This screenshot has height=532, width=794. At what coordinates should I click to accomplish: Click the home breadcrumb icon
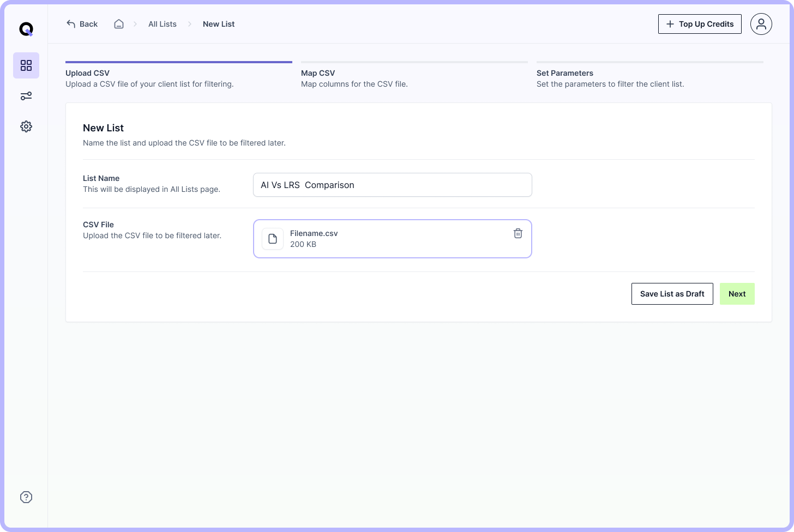tap(119, 24)
